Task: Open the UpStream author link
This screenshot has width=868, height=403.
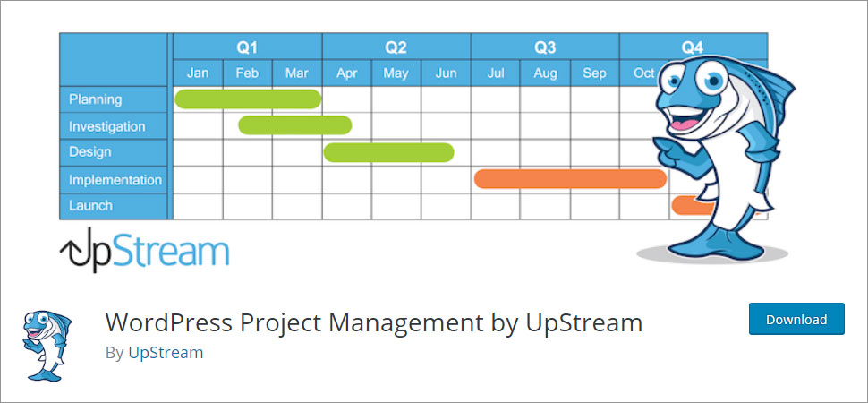Action: 166,353
